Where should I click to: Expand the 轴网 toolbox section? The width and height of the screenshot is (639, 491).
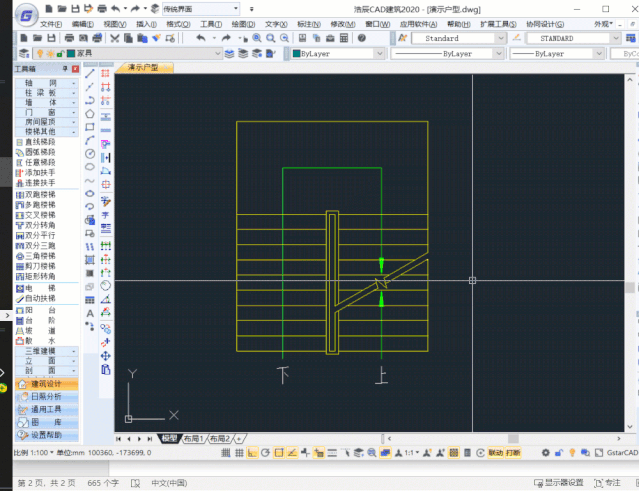click(46, 83)
